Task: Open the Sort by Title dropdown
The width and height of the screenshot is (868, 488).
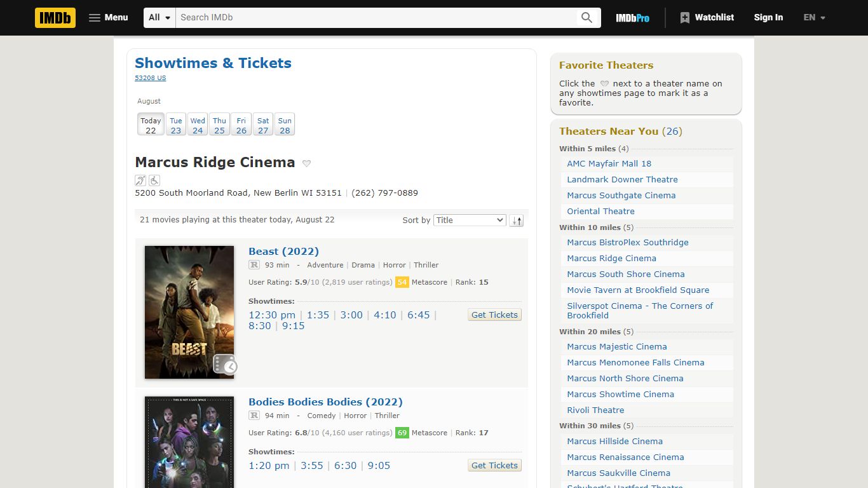Action: tap(470, 220)
